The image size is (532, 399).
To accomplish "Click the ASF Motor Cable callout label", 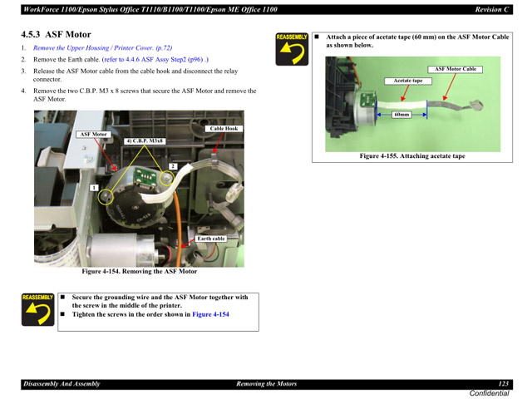I will [x=456, y=69].
